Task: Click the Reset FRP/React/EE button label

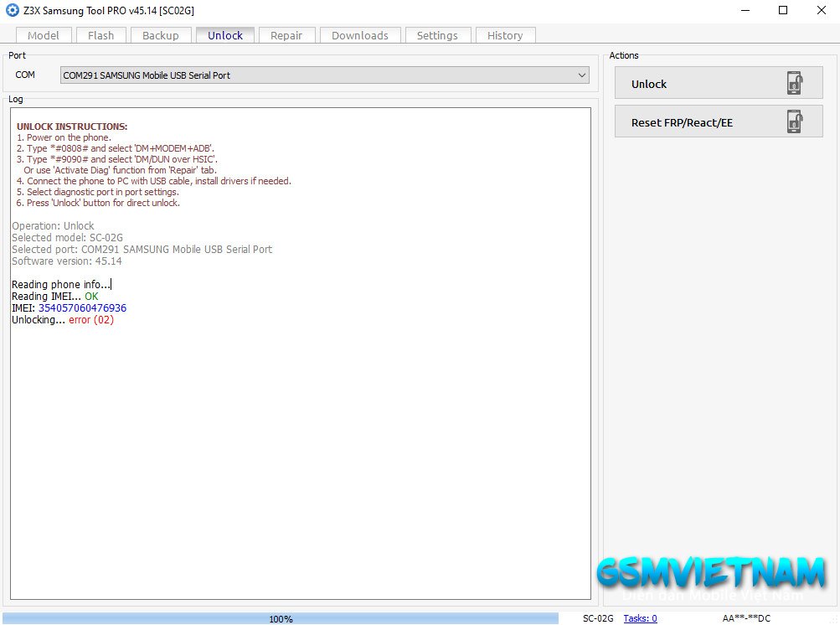Action: 682,123
